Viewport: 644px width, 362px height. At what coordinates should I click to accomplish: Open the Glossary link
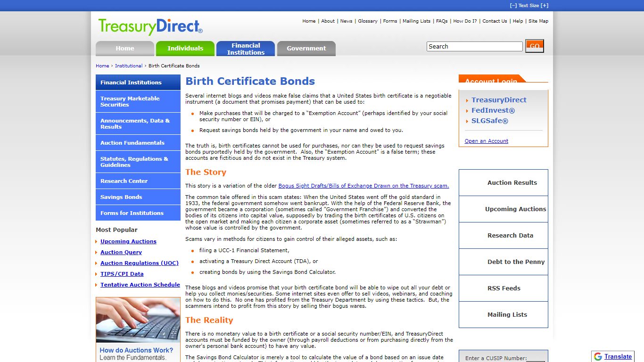pyautogui.click(x=368, y=21)
